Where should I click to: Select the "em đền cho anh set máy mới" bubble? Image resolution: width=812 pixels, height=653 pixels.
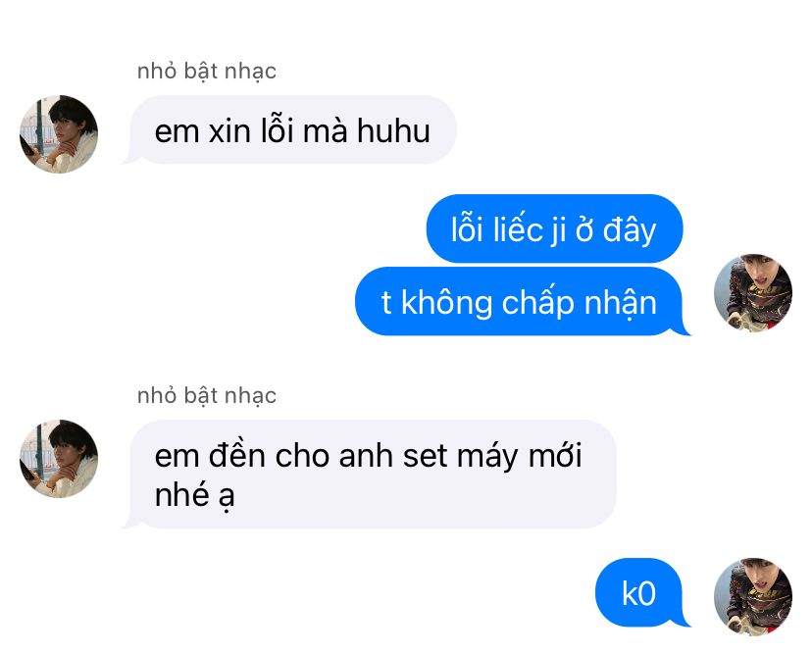point(371,475)
